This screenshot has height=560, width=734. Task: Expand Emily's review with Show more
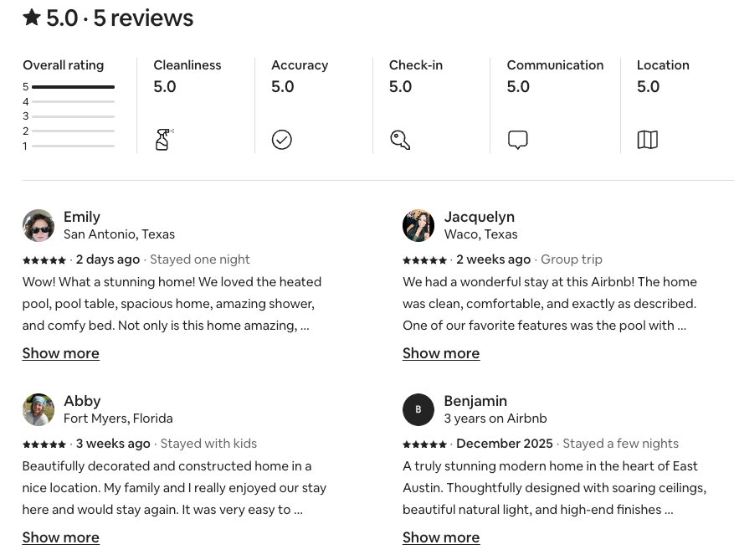(x=61, y=353)
